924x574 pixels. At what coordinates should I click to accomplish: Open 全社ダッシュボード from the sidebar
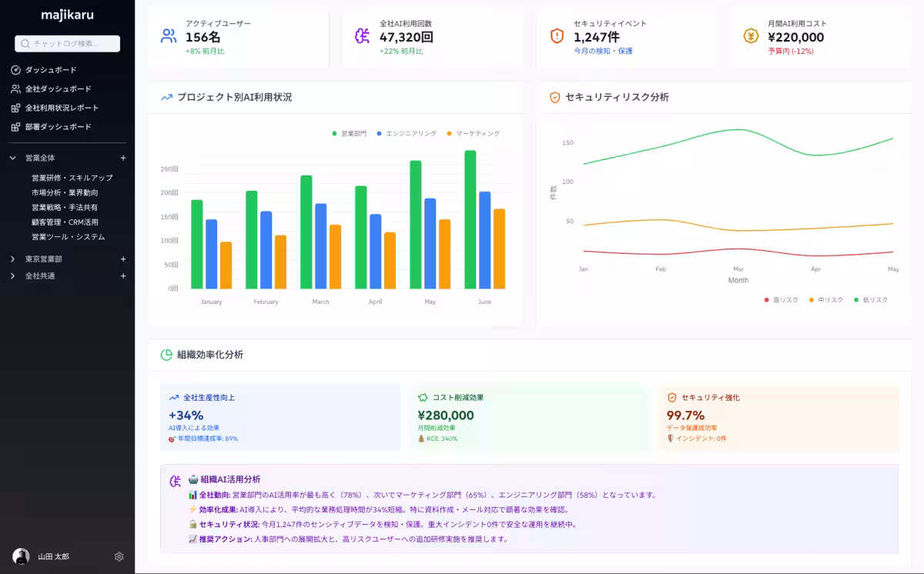pyautogui.click(x=58, y=89)
